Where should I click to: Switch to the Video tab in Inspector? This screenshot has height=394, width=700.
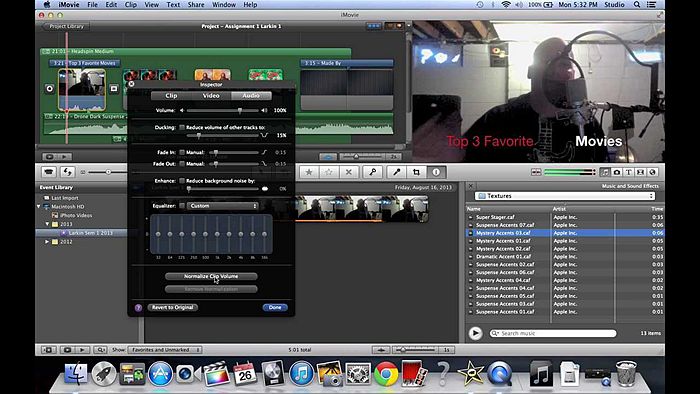coord(211,95)
